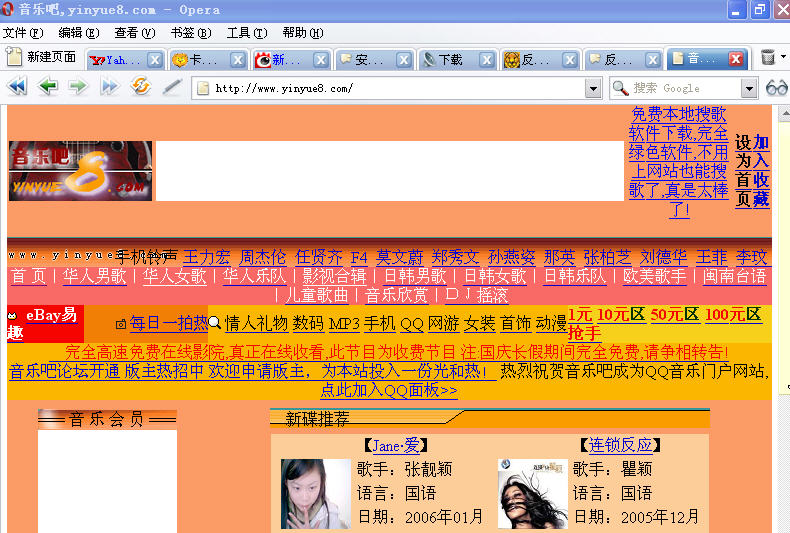Click the 设为首页 link

[x=743, y=171]
